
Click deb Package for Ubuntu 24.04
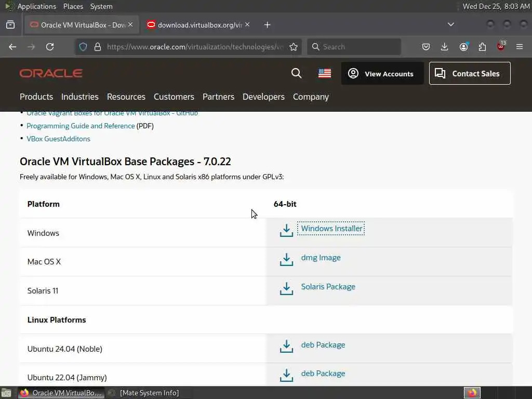tap(323, 345)
